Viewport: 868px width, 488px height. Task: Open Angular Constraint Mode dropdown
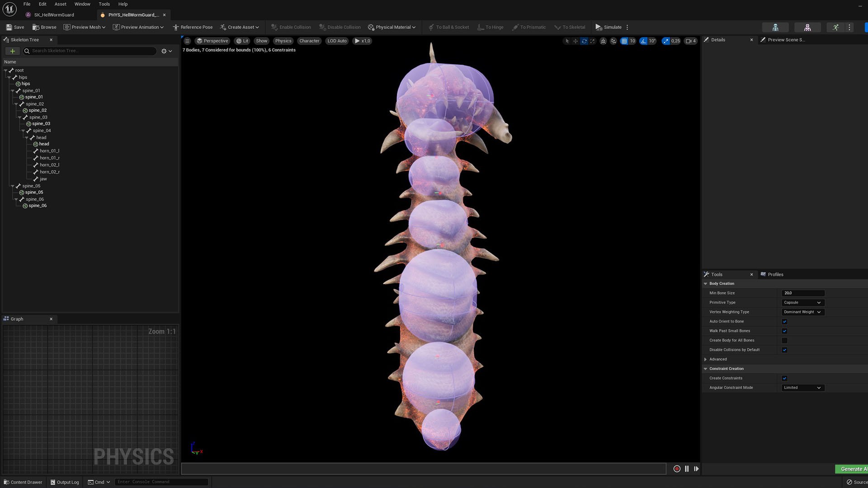[x=803, y=388]
